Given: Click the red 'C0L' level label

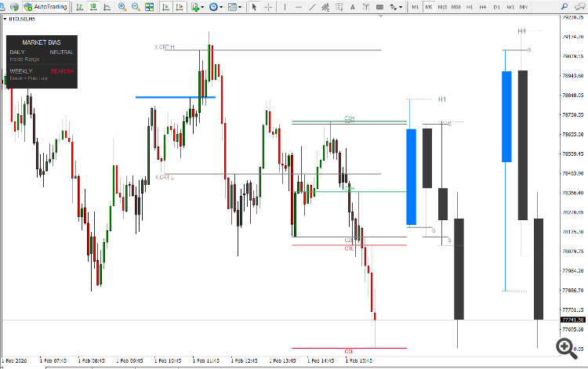Looking at the screenshot, I should click(349, 352).
